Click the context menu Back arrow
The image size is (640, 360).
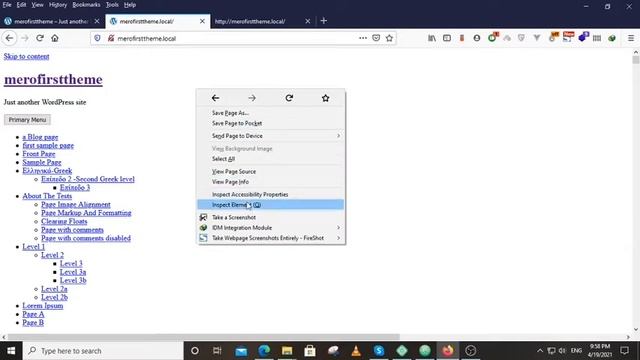216,98
